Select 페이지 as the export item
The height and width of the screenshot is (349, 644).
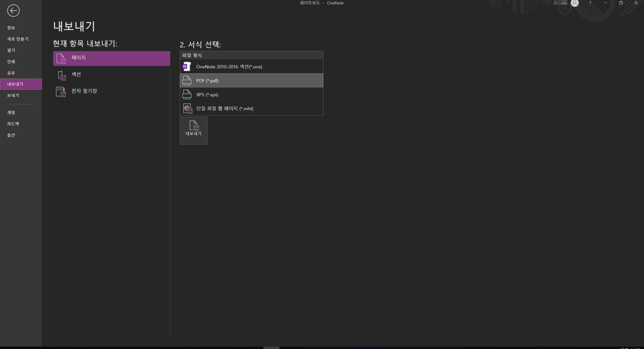[112, 58]
